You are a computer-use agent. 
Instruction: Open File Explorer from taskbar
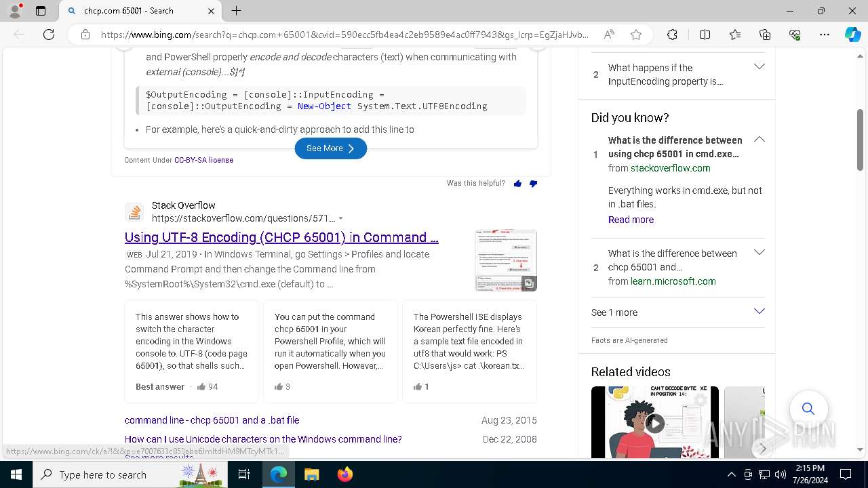pyautogui.click(x=311, y=474)
